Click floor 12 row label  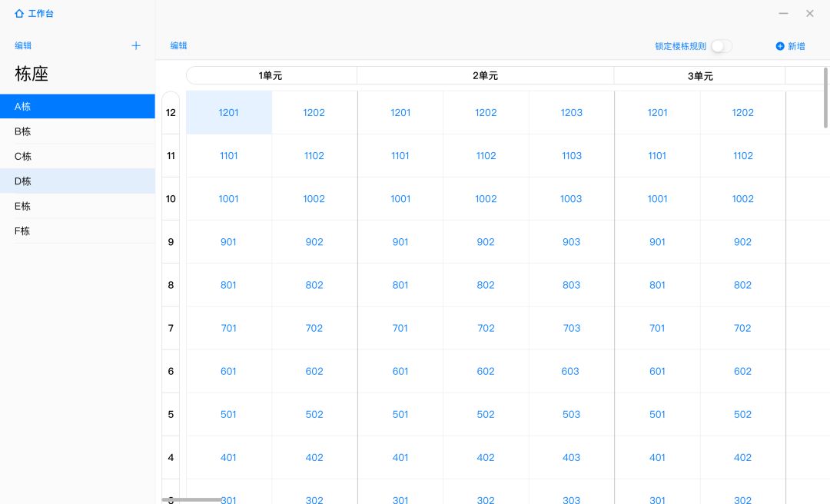coord(171,112)
